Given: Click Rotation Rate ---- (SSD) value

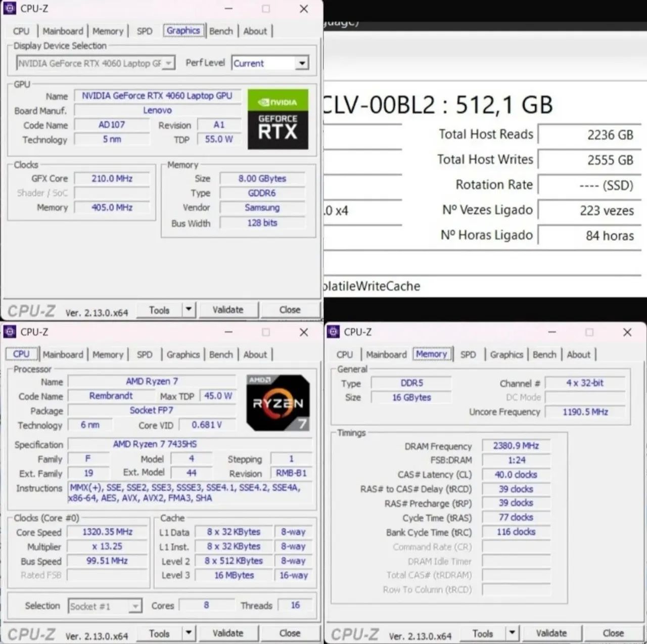Looking at the screenshot, I should coord(589,185).
